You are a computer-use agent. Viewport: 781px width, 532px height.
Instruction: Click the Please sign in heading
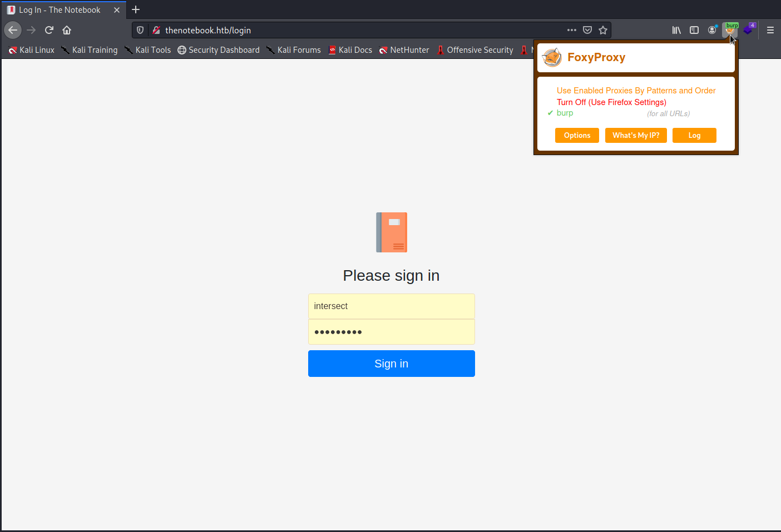coord(392,276)
